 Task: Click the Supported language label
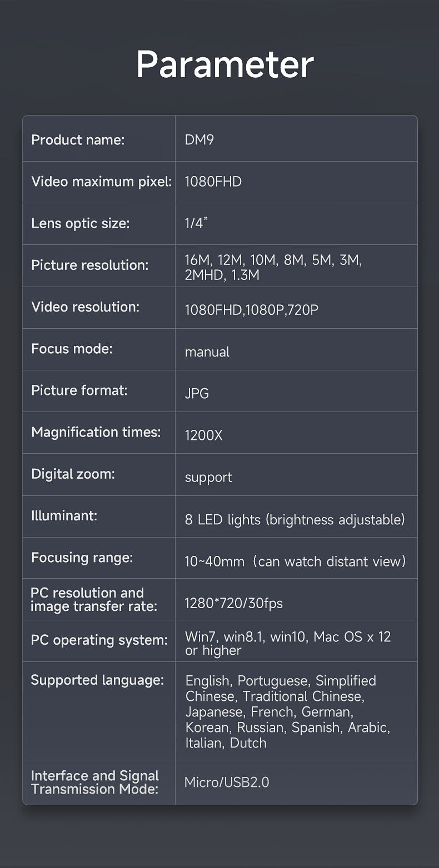click(x=97, y=680)
